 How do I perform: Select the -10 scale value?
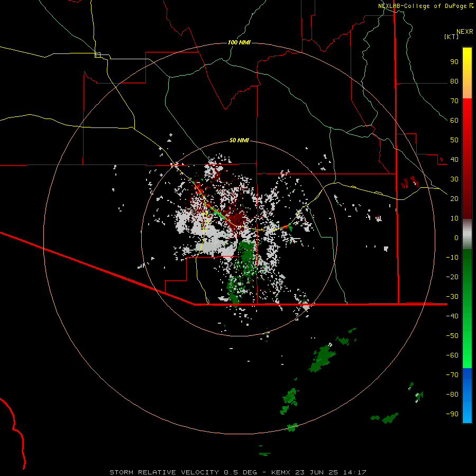(452, 258)
